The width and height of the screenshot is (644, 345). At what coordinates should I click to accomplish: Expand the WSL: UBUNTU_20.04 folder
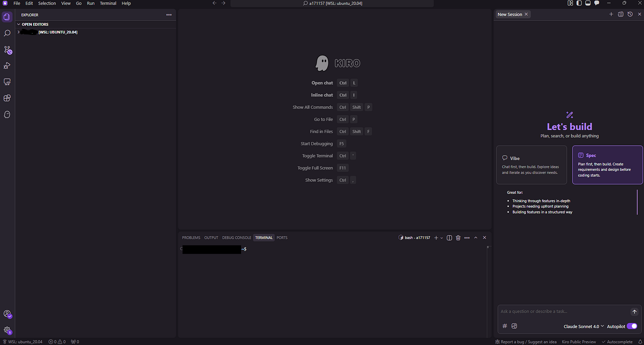(95, 32)
